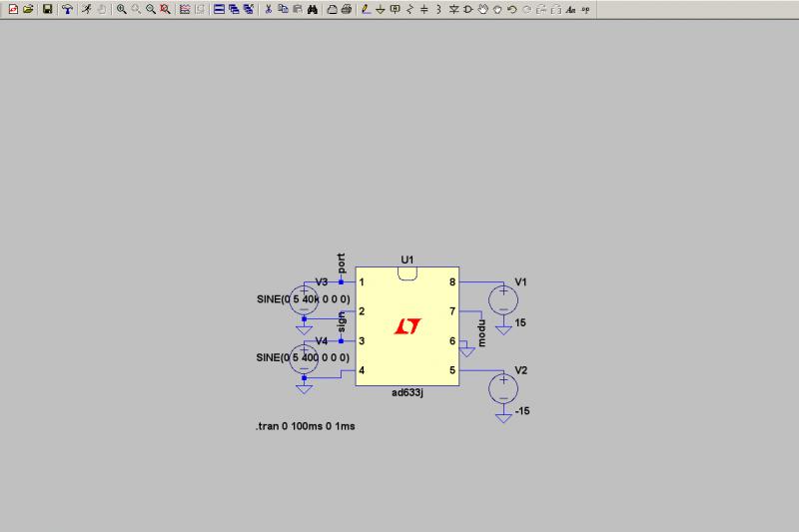Click the ground symbol at pin 6

tap(467, 351)
